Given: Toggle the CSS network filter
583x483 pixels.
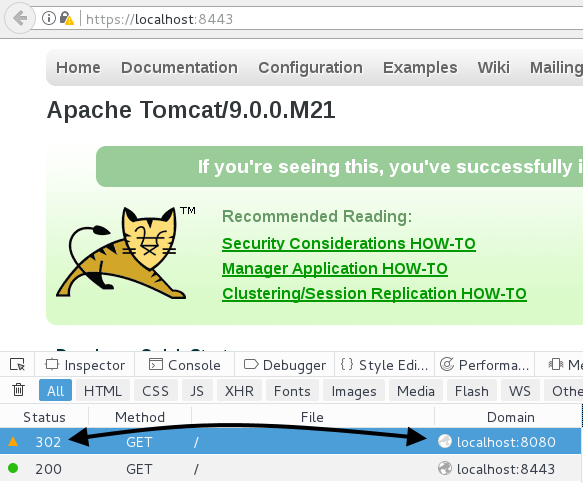Looking at the screenshot, I should coord(155,390).
